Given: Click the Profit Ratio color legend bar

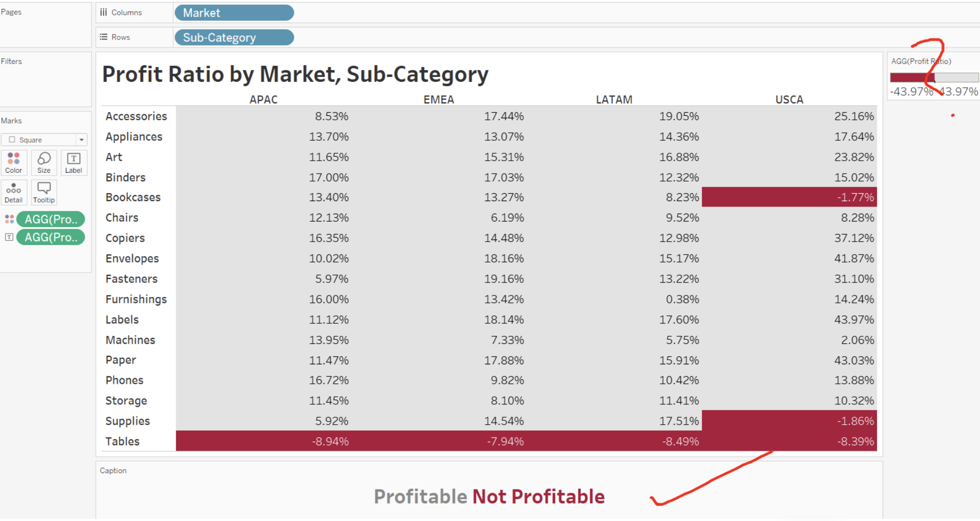Looking at the screenshot, I should (934, 77).
